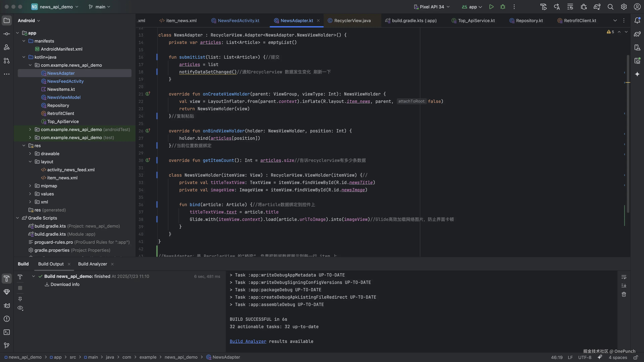Switch to the NewsFeedActivity.kt tab

(238, 20)
